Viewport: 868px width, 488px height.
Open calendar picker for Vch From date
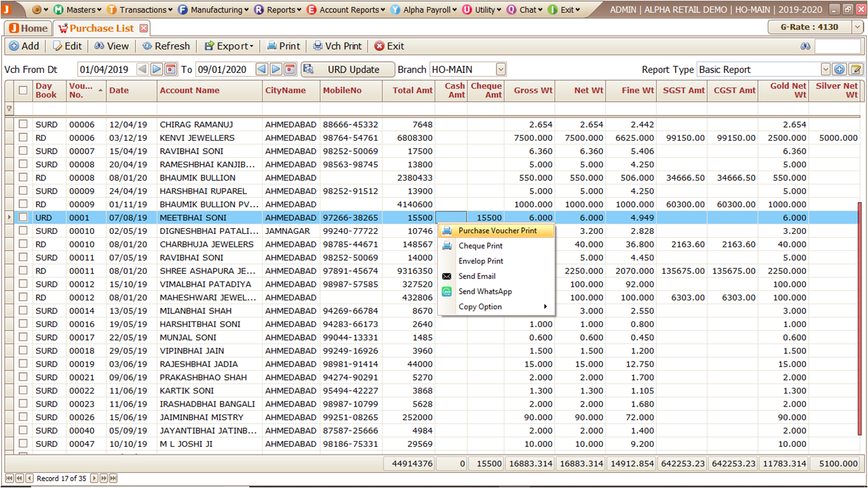point(171,70)
